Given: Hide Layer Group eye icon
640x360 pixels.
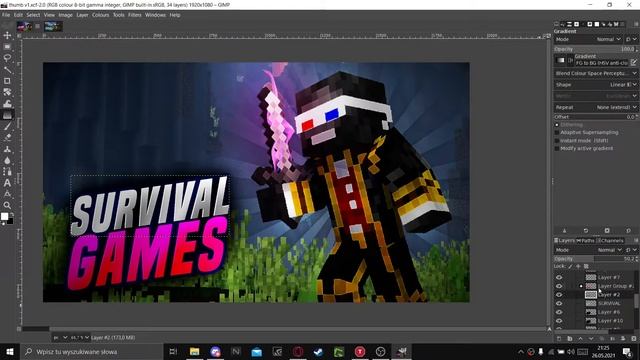Looking at the screenshot, I should coord(559,286).
